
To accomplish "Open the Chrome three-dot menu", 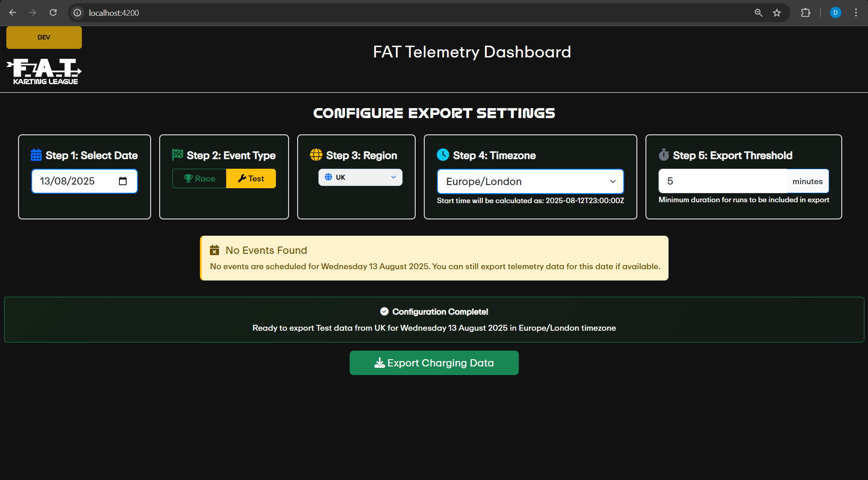I will pyautogui.click(x=856, y=13).
